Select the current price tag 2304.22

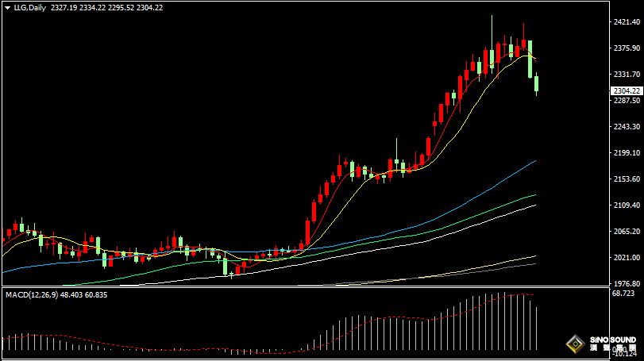pos(627,91)
